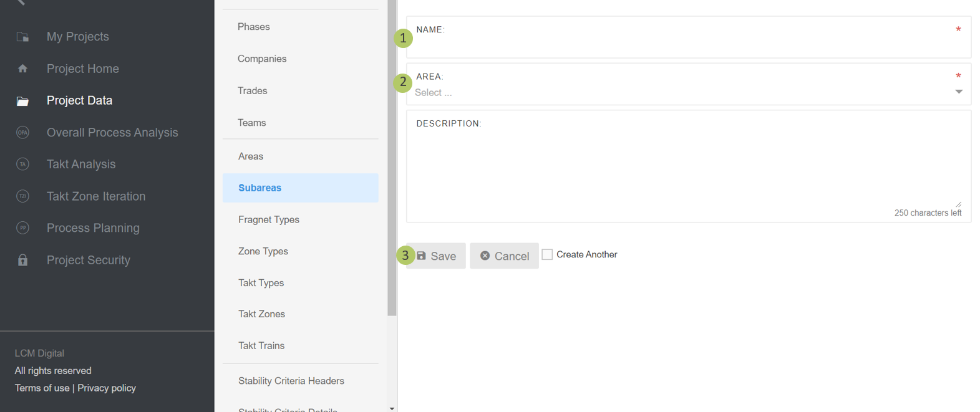Click the Project Security lock icon
Viewport: 980px width, 412px height.
coord(22,260)
